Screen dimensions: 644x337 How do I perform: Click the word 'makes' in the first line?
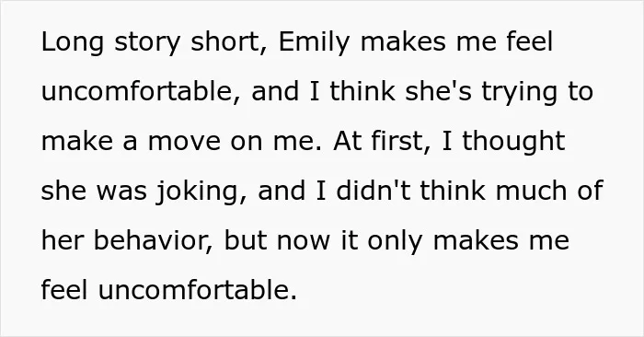403,42
